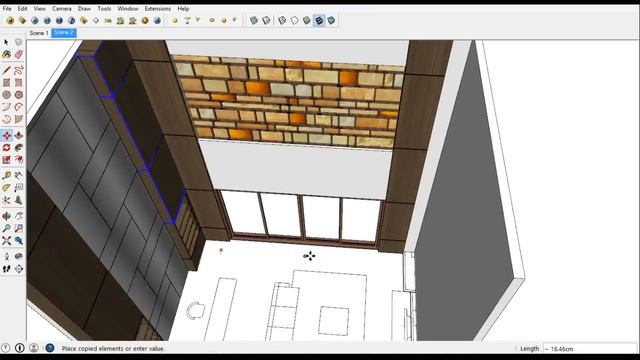640x360 pixels.
Task: Pick the 3D Text tool
Action: 18,200
